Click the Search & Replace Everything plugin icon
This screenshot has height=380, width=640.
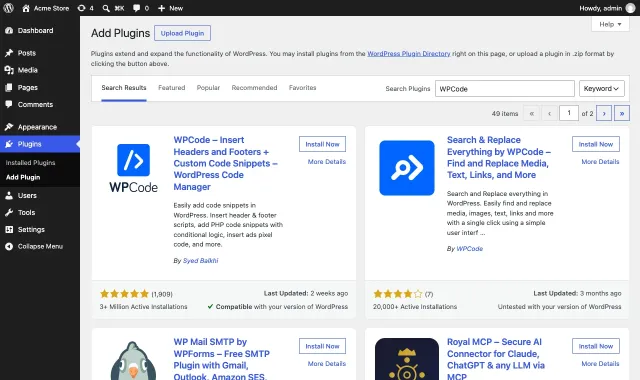pyautogui.click(x=407, y=168)
